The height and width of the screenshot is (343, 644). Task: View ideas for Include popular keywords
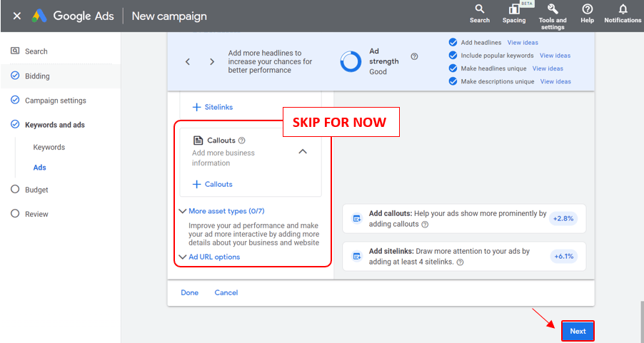pyautogui.click(x=555, y=56)
